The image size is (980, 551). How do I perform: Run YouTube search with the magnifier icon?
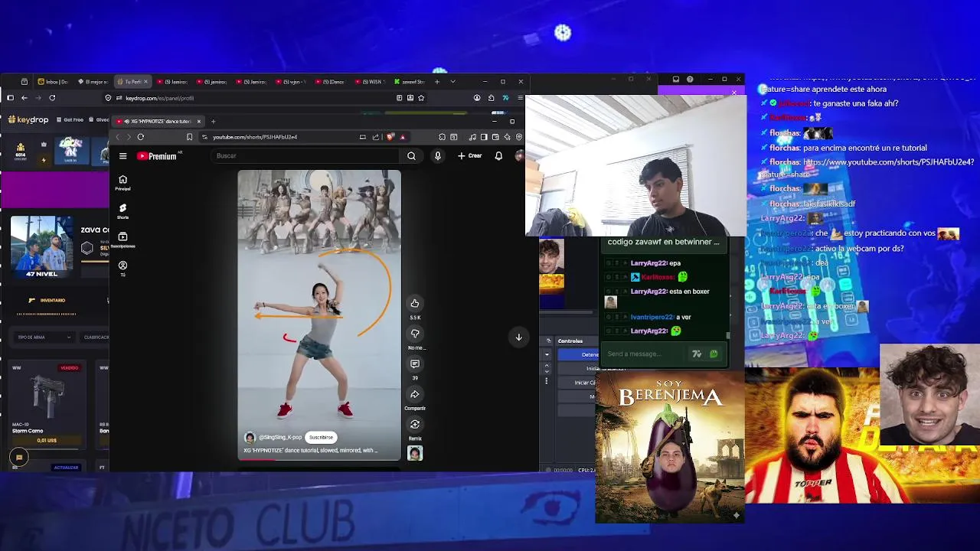coord(411,156)
